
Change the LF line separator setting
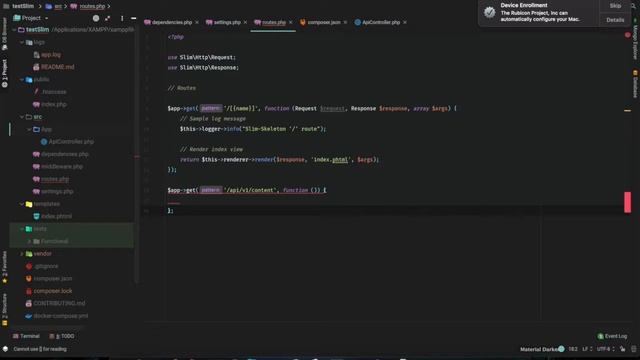[587, 349]
